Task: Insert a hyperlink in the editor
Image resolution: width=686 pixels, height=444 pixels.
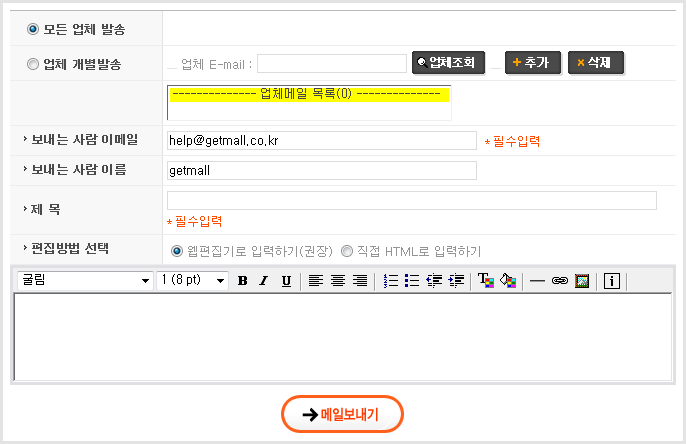Action: click(x=559, y=281)
